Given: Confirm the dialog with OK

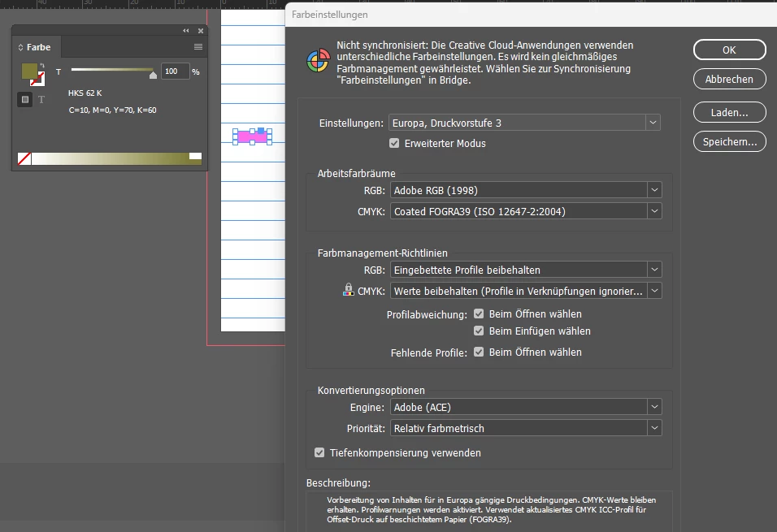Looking at the screenshot, I should [729, 50].
